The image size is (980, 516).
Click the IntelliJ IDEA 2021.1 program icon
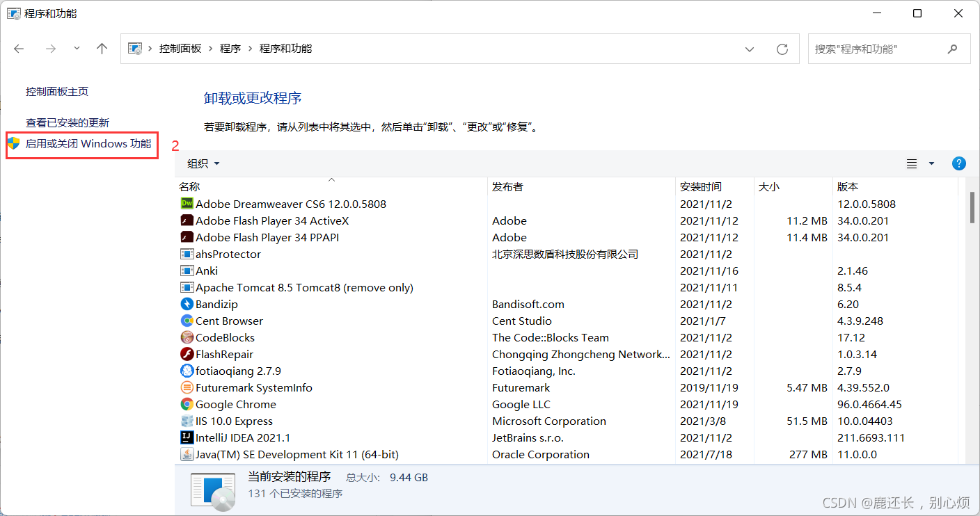pos(187,437)
